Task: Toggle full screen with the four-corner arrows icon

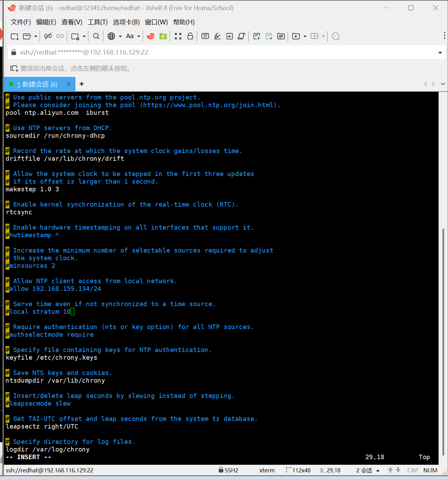Action: pyautogui.click(x=178, y=36)
